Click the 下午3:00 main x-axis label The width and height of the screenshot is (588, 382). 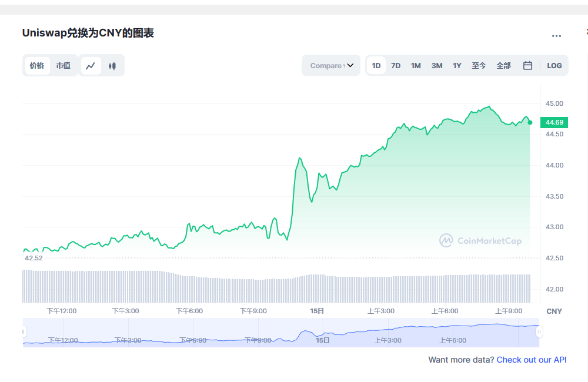point(125,311)
